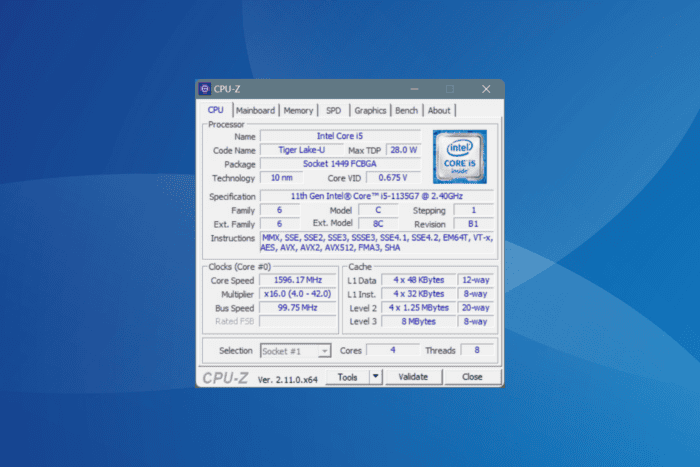Open the Memory tab

[298, 110]
